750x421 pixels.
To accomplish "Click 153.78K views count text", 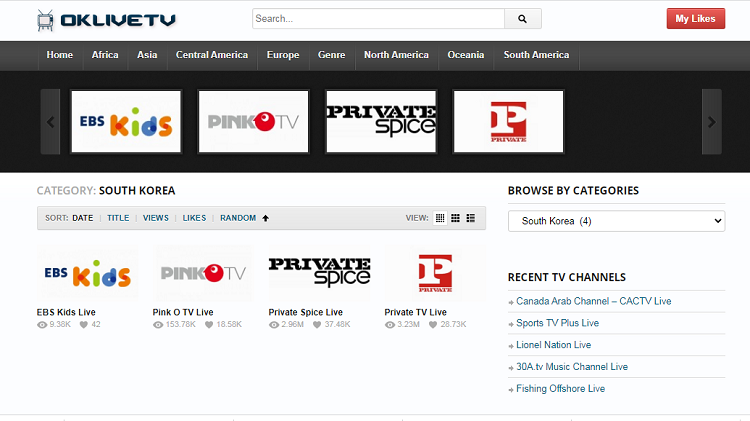I will coord(180,325).
